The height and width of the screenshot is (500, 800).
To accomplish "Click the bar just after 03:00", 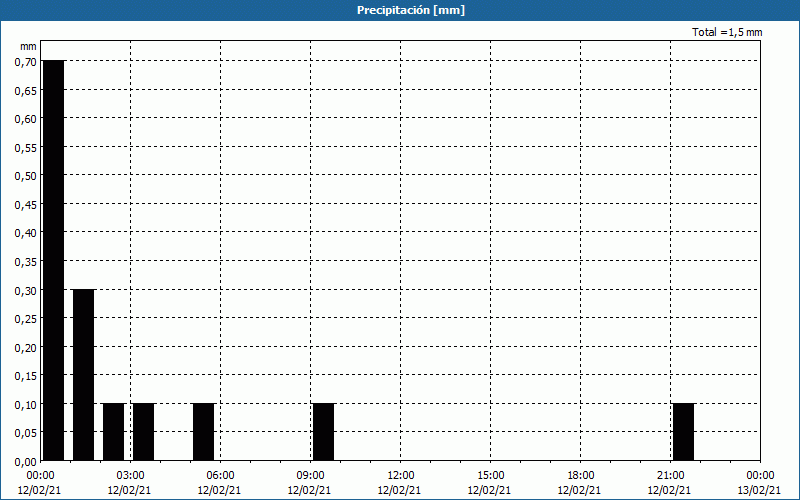I will pos(143,432).
